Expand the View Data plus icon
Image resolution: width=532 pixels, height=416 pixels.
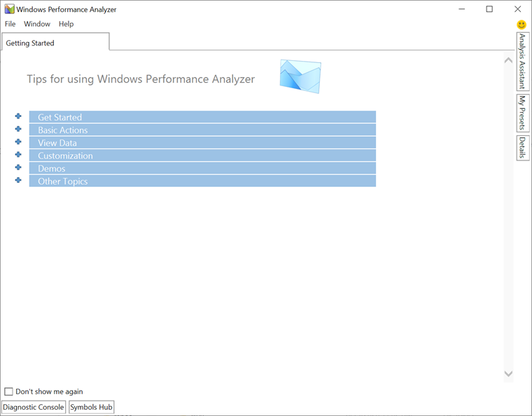pos(18,142)
